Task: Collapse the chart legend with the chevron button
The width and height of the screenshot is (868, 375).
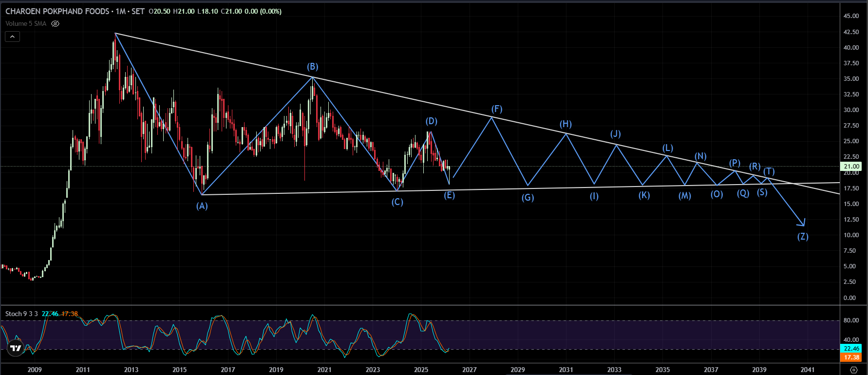Action: point(13,37)
